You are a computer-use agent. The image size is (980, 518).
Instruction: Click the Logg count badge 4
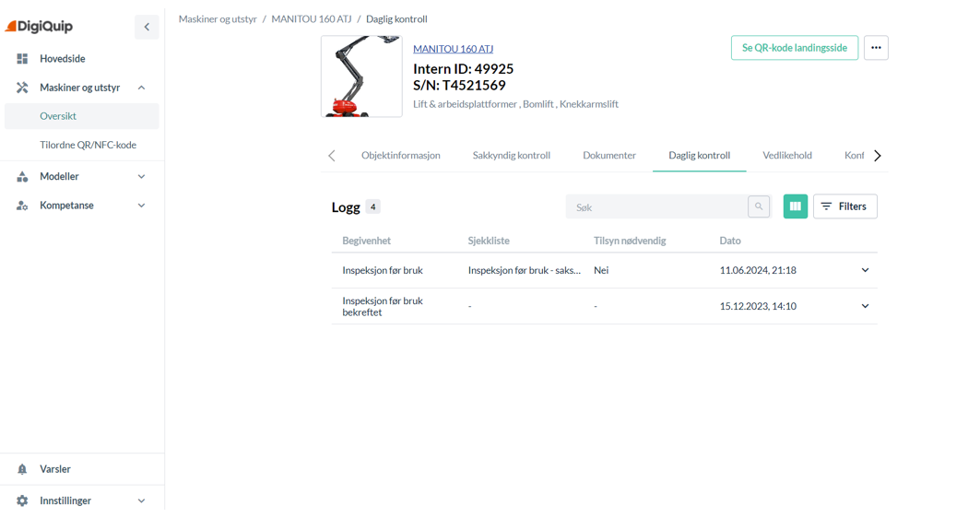click(x=373, y=206)
